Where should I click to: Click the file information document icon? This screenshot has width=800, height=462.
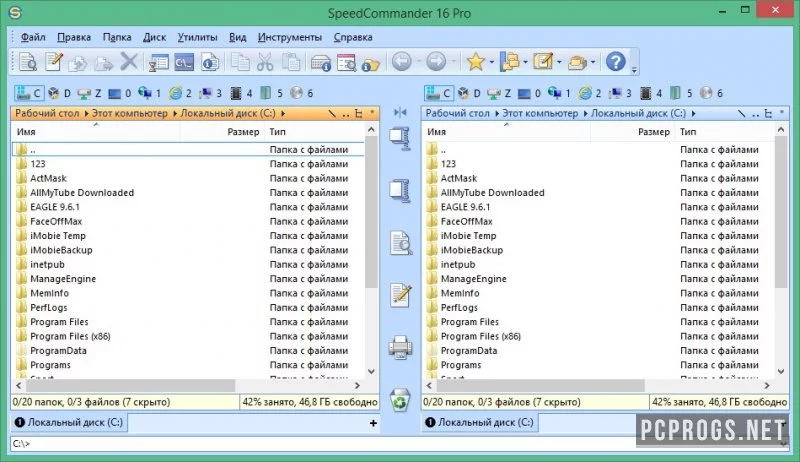[x=210, y=62]
